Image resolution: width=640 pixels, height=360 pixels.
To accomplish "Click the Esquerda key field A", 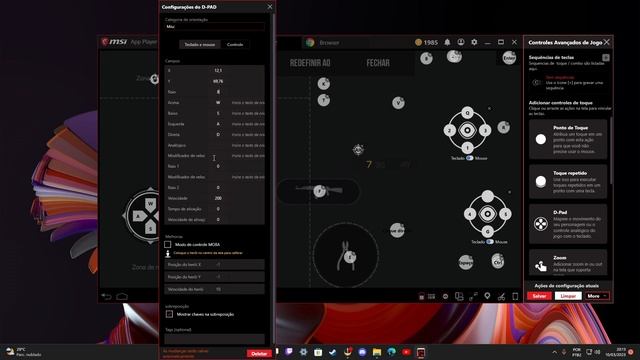I will coord(218,124).
